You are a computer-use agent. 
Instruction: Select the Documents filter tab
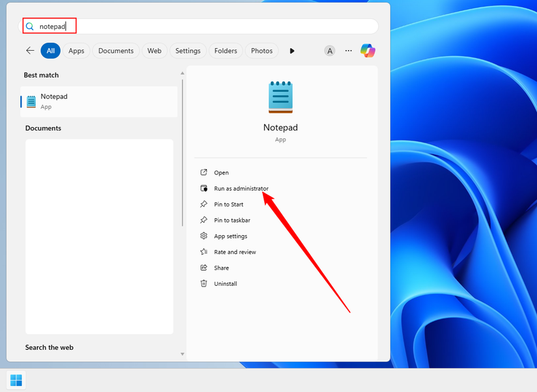click(116, 51)
